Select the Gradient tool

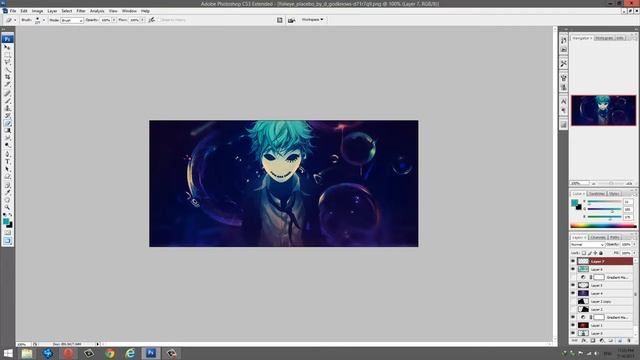point(7,131)
